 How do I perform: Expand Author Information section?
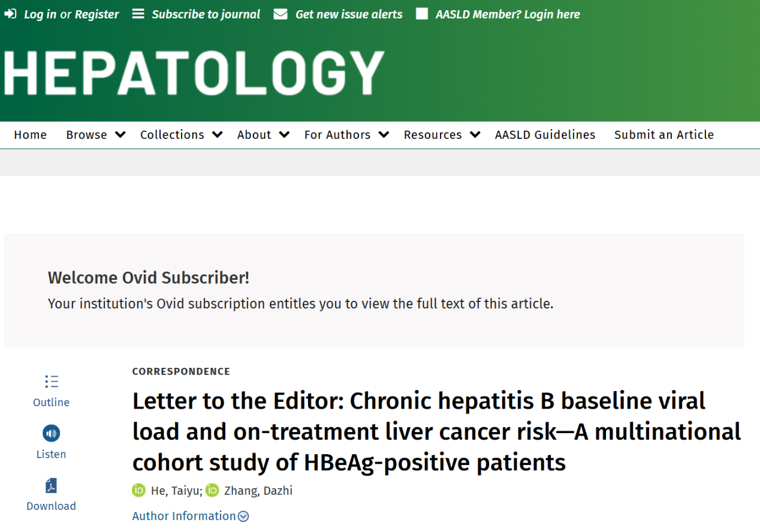(191, 516)
